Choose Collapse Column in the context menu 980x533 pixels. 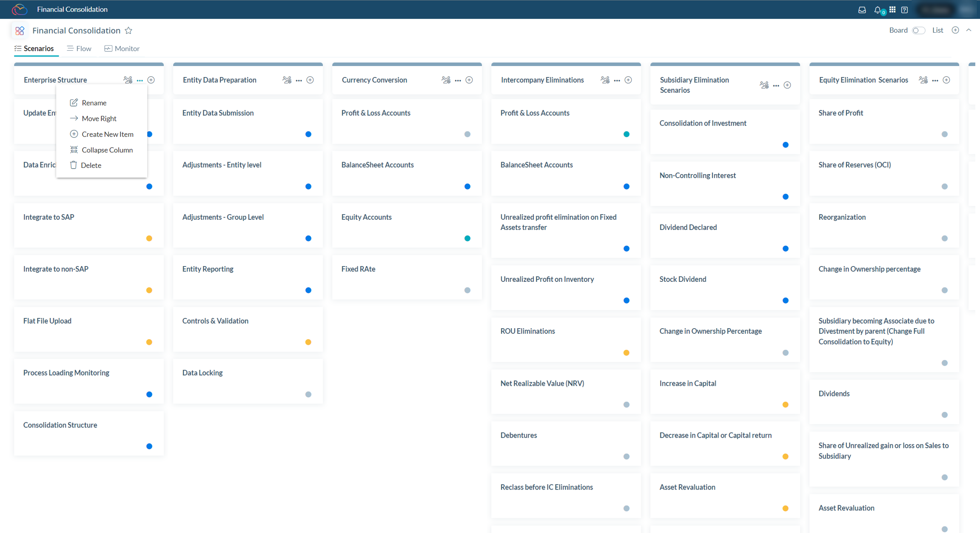click(x=107, y=150)
